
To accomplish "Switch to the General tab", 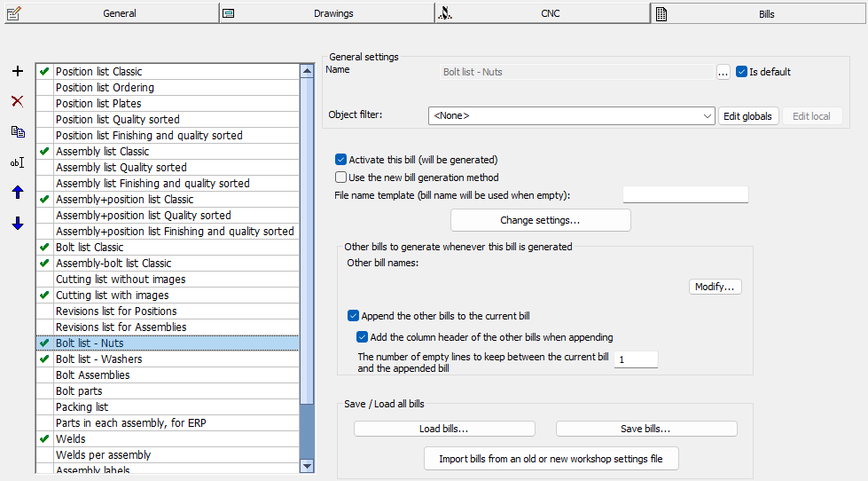I will click(x=112, y=12).
